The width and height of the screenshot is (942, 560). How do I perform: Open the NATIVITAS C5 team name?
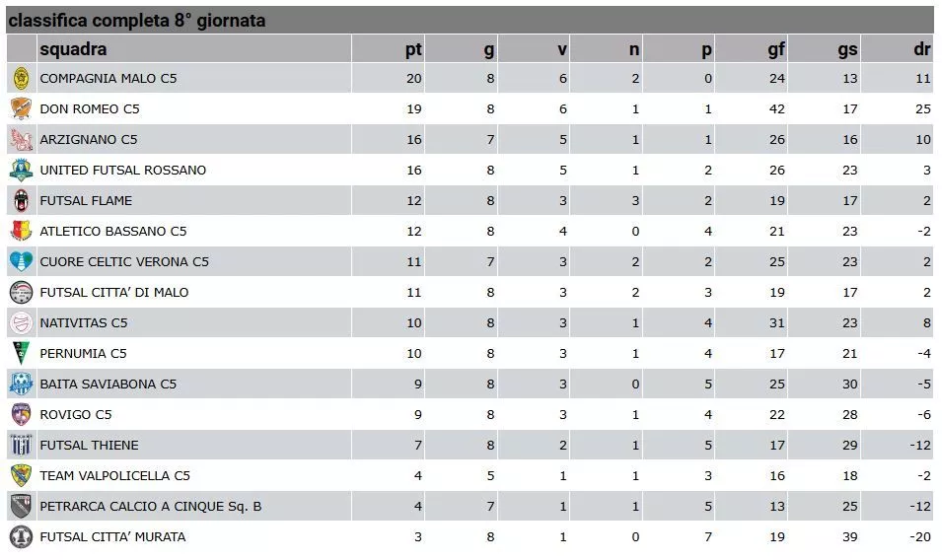pos(84,323)
